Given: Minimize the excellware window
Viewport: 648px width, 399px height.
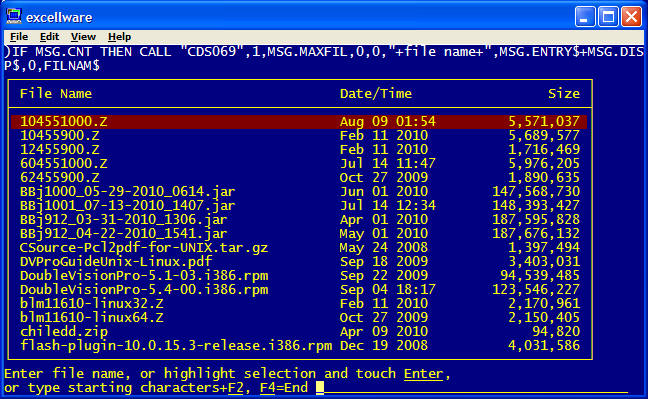Looking at the screenshot, I should pyautogui.click(x=585, y=17).
